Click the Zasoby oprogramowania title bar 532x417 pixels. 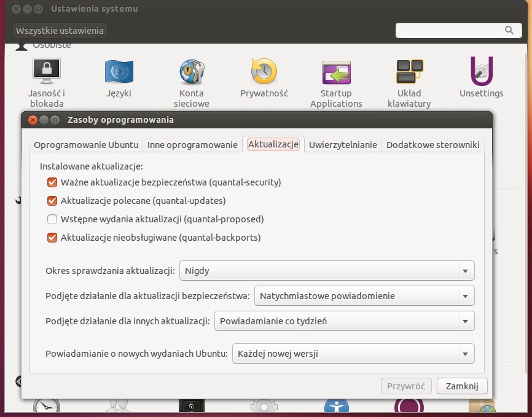(257, 120)
